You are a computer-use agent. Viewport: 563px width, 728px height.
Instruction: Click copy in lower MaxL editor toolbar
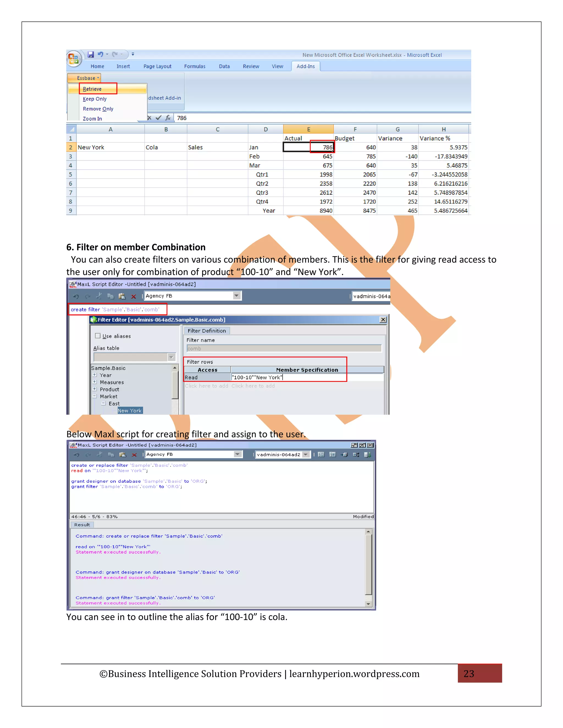111,455
